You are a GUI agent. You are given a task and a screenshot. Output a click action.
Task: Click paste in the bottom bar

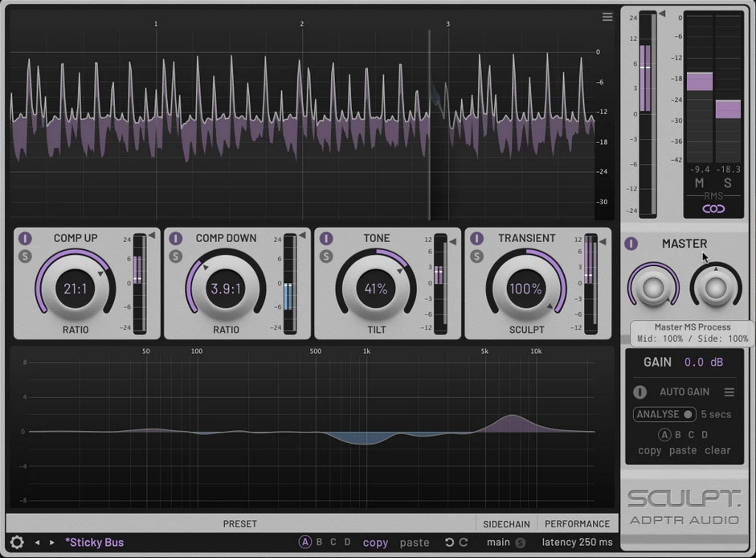[x=415, y=543]
